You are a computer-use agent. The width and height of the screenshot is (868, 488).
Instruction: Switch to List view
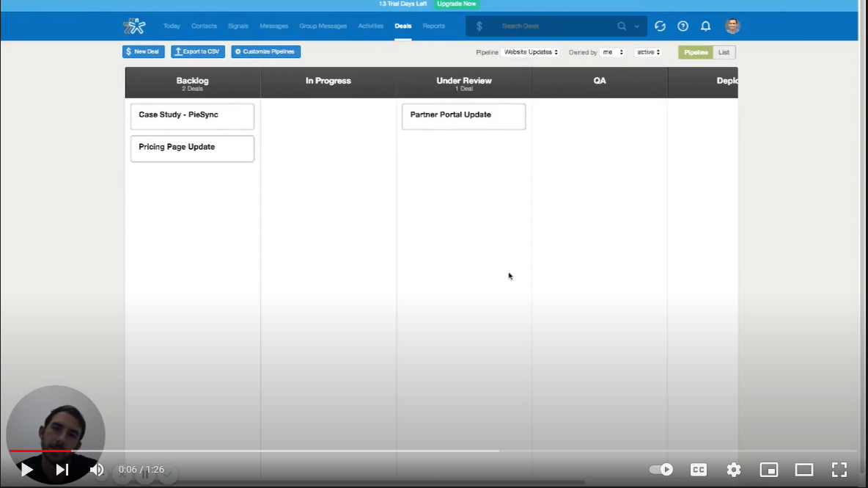tap(724, 52)
